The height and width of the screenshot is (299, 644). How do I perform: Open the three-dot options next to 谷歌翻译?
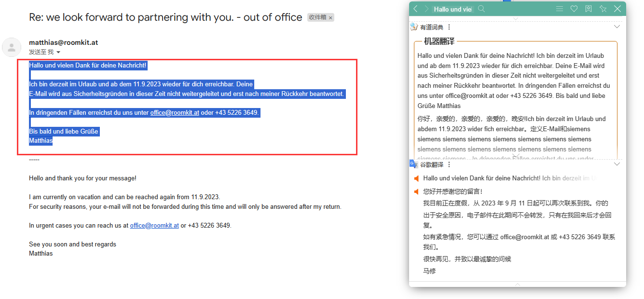(449, 165)
